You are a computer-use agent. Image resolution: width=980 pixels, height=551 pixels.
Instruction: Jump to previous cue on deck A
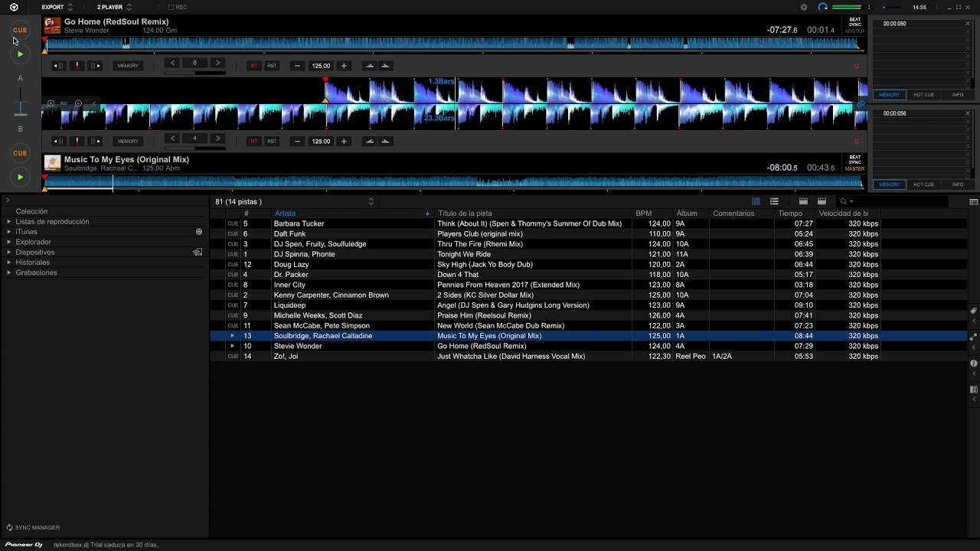point(58,66)
